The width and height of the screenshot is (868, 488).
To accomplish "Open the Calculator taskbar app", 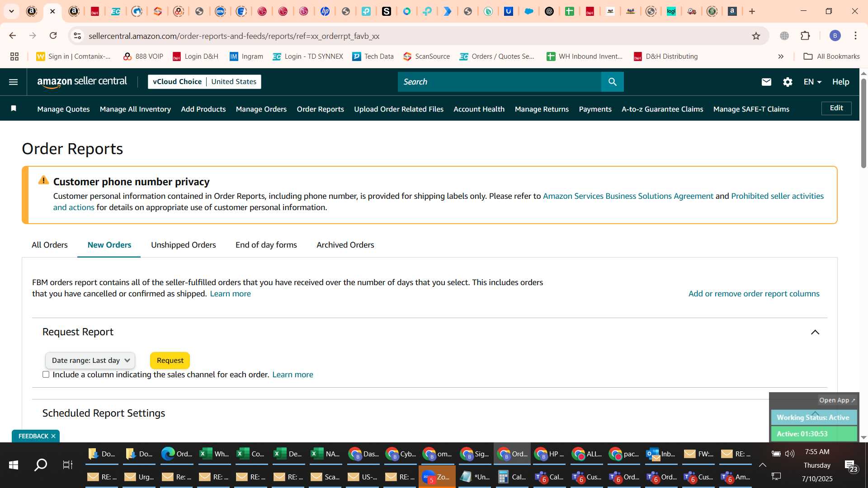I will pyautogui.click(x=512, y=477).
